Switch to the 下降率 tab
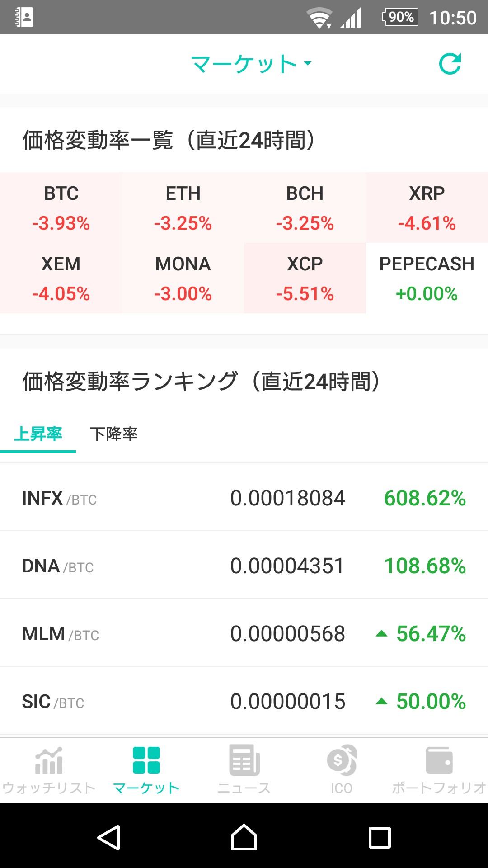Viewport: 488px width, 868px height. (x=114, y=434)
